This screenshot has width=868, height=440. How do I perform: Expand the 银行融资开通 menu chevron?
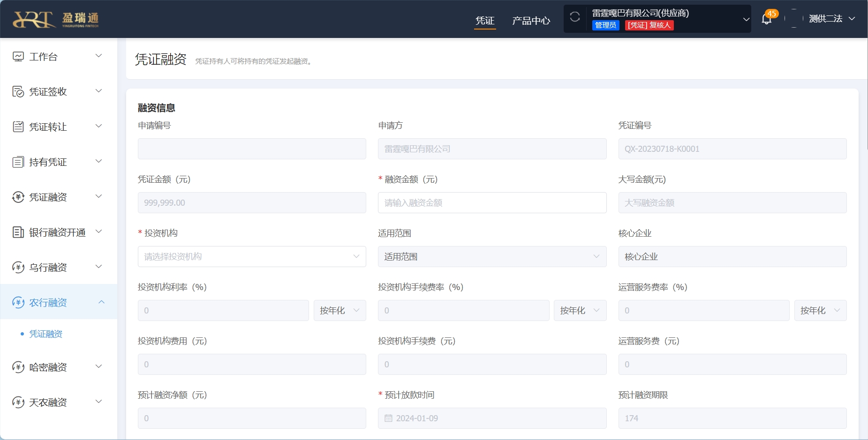tap(99, 231)
